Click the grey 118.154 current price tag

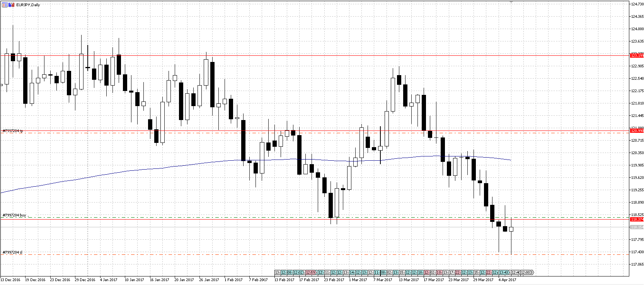tap(637, 227)
